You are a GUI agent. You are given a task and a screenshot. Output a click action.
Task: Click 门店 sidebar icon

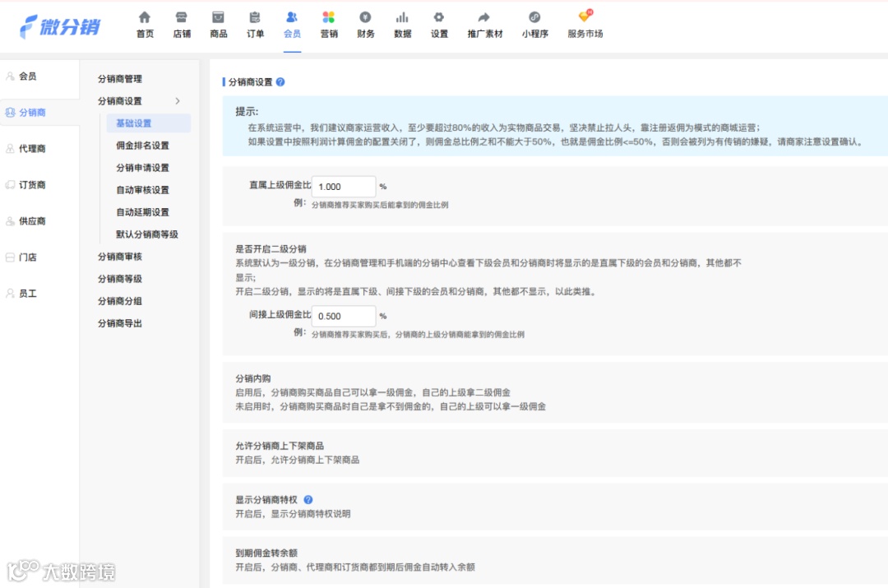coord(10,257)
